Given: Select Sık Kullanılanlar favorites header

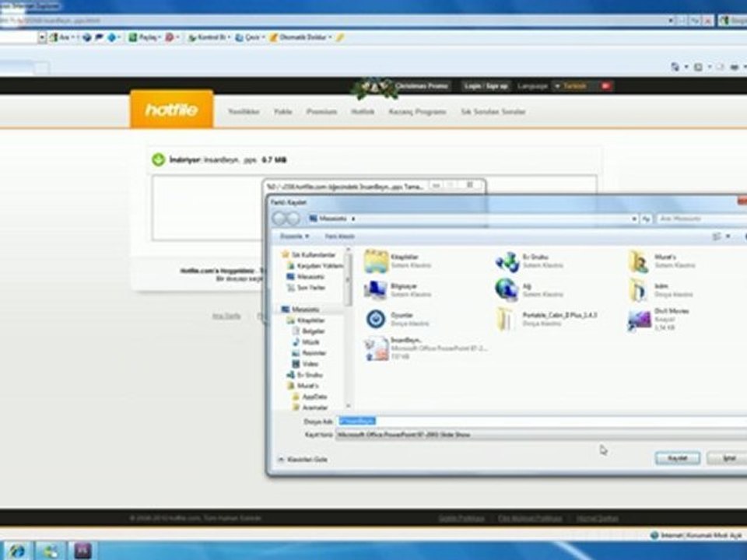Looking at the screenshot, I should click(309, 255).
